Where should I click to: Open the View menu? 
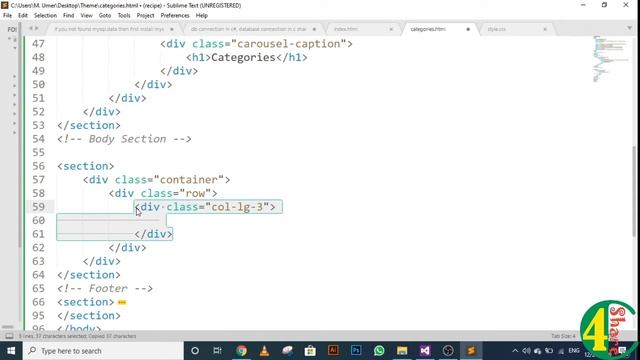[x=87, y=16]
